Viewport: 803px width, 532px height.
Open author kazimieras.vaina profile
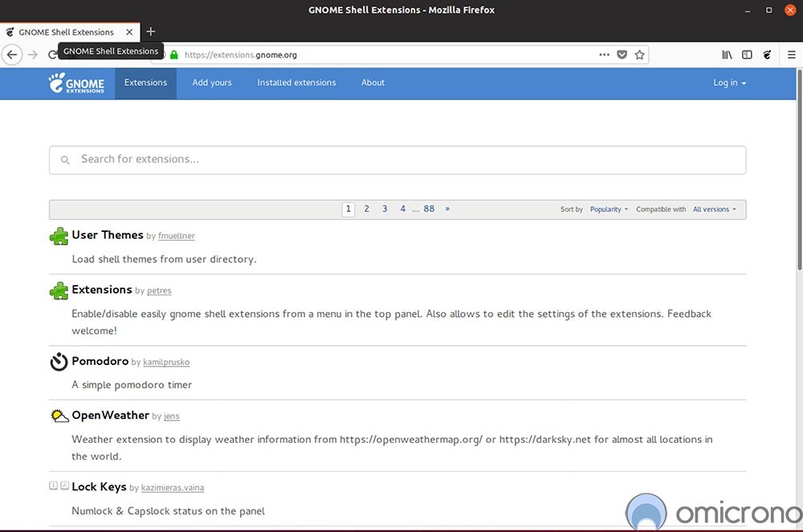pyautogui.click(x=173, y=488)
